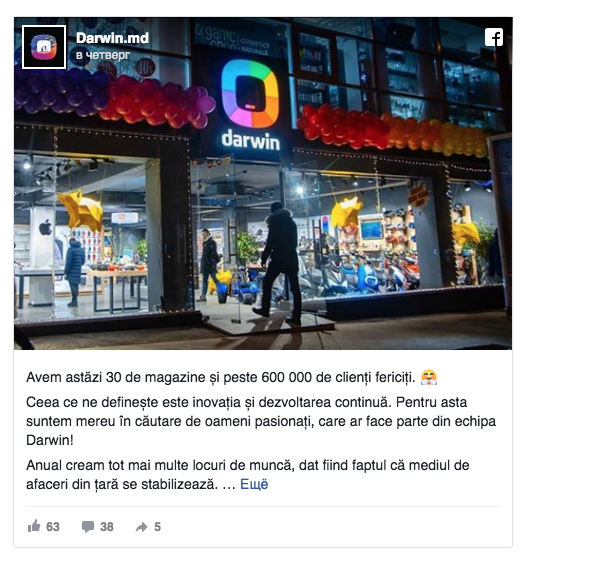Click the paragraph starting 'Anual cream'

[248, 474]
